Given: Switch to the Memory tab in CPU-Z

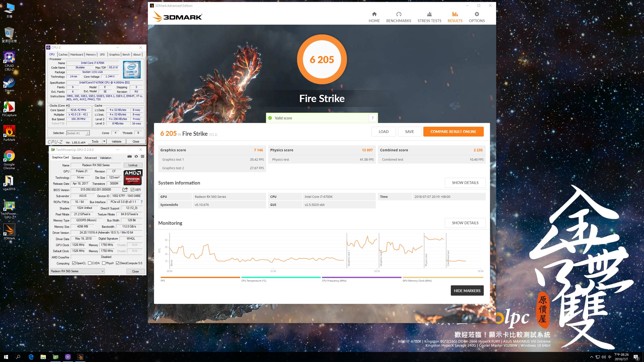Looking at the screenshot, I should (91, 55).
